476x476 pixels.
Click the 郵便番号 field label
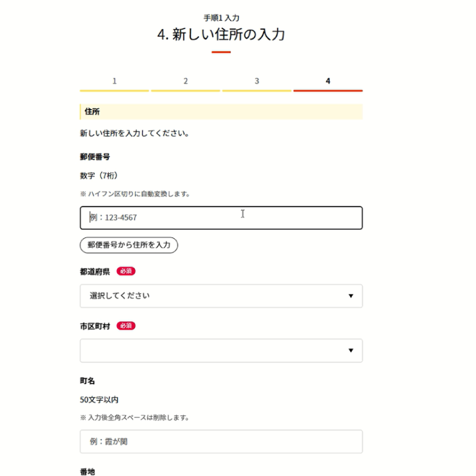click(95, 157)
